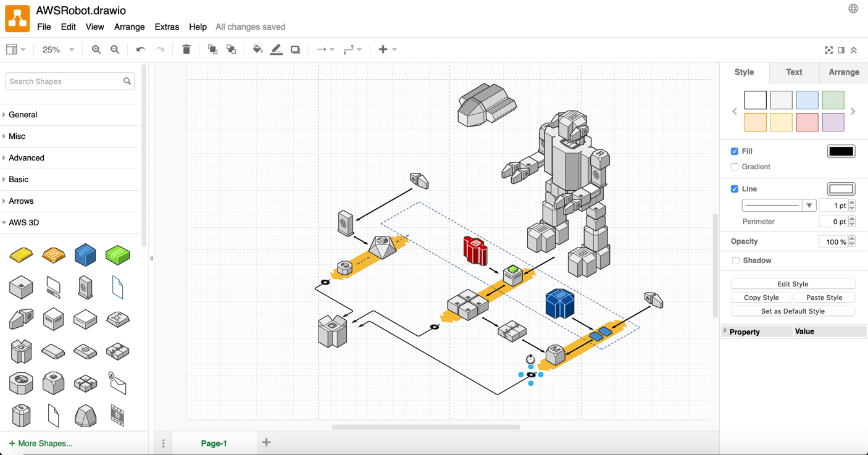
Task: Redo the last undone action
Action: pos(160,49)
